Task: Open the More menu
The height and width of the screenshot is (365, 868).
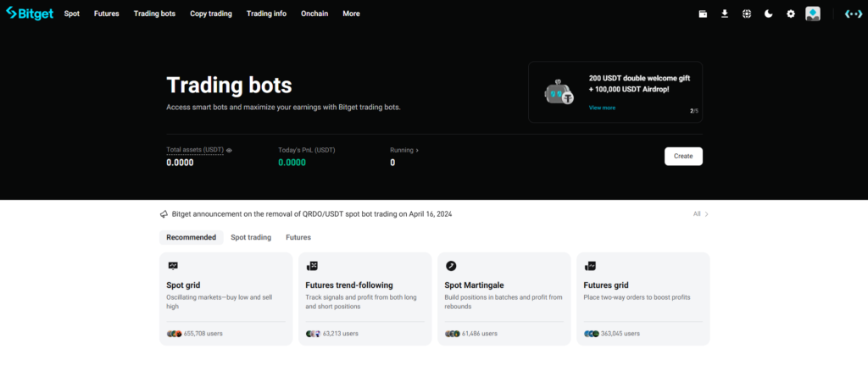Action: click(x=351, y=14)
